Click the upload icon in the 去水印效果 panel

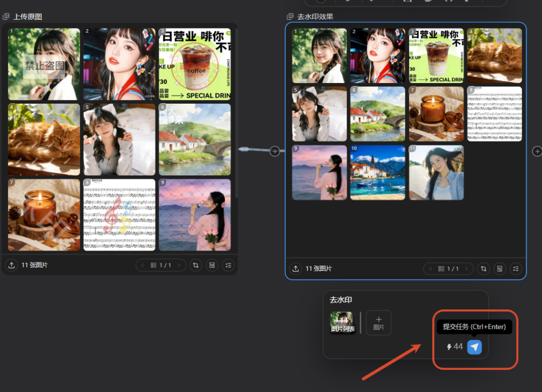pos(295,269)
